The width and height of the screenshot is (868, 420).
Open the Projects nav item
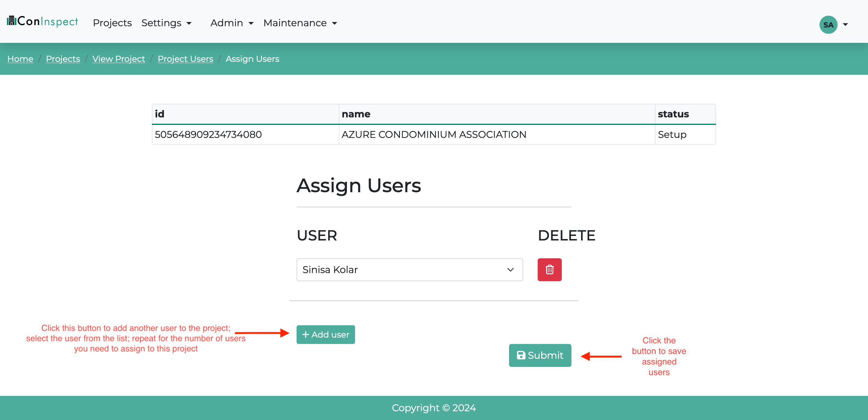click(x=112, y=23)
